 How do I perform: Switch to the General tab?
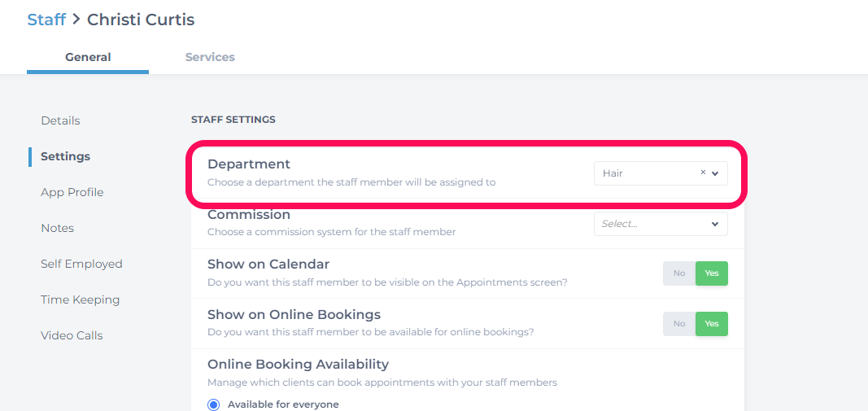point(88,57)
